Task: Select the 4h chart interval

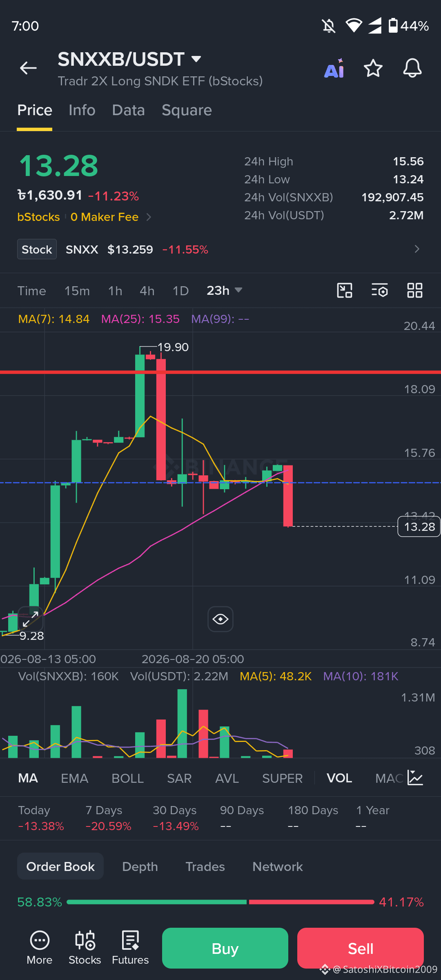Action: click(147, 291)
